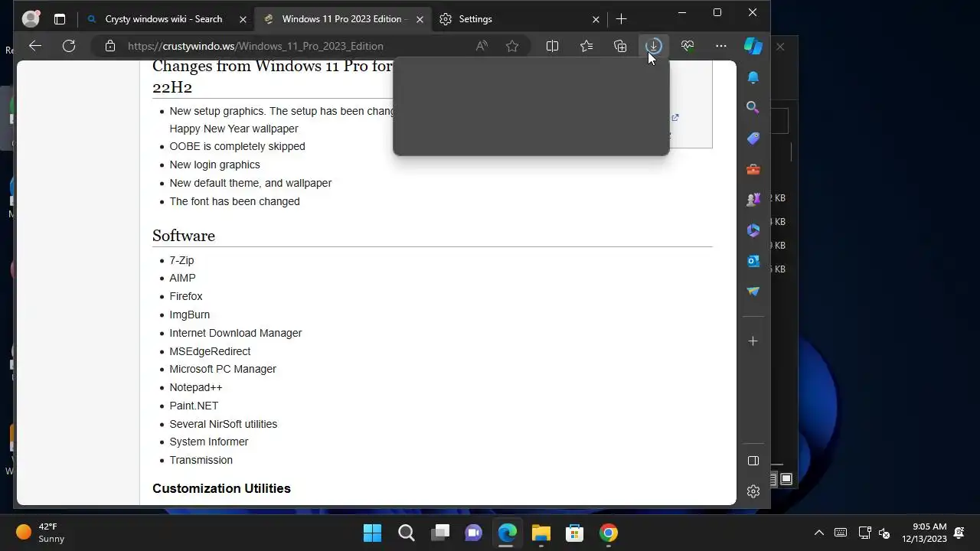This screenshot has width=980, height=551.
Task: Open sidebar settings gear
Action: (x=753, y=491)
